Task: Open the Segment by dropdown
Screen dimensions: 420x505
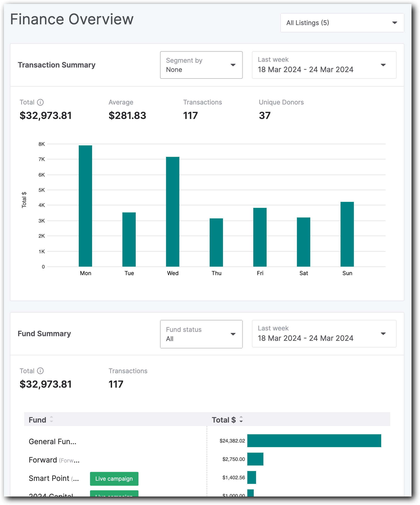Action: [201, 65]
